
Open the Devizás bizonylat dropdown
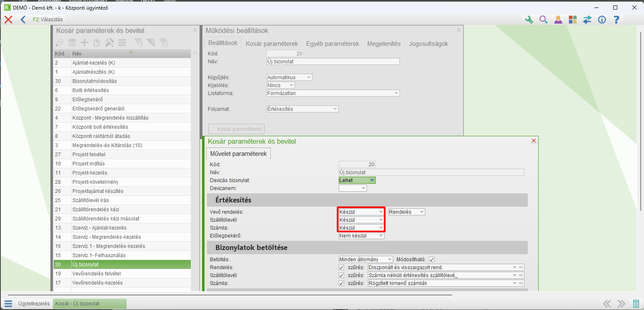pos(357,180)
